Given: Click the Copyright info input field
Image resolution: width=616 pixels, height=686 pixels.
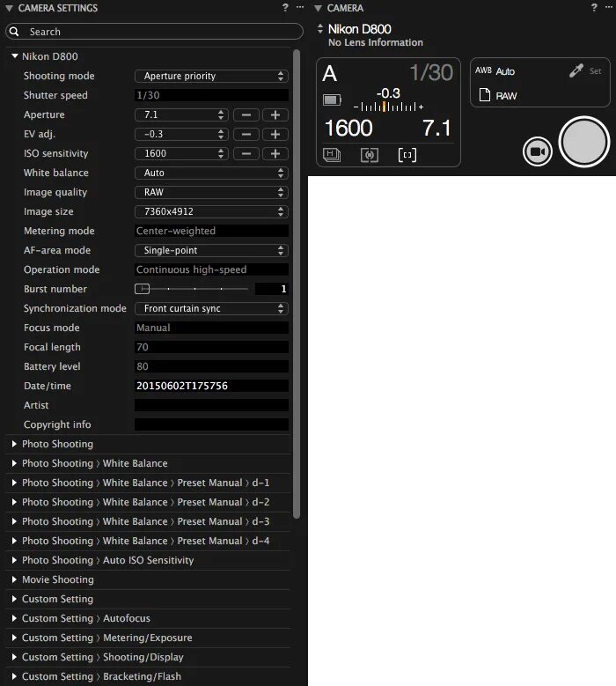Looking at the screenshot, I should pos(211,424).
